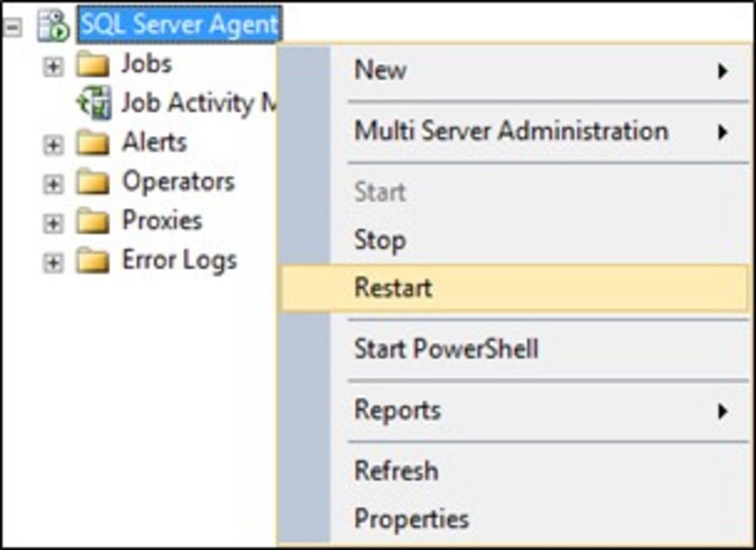Open the Reports submenu arrow
This screenshot has width=756, height=550.
[x=723, y=412]
